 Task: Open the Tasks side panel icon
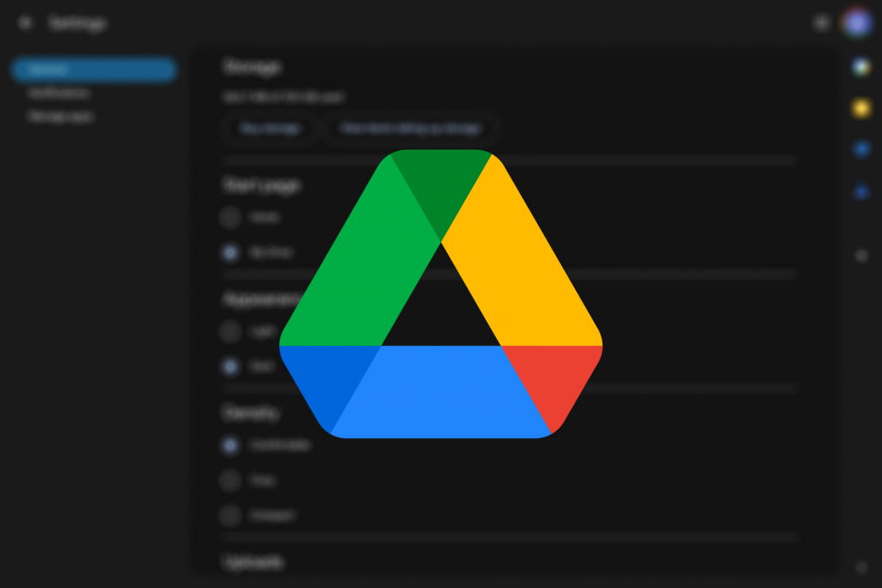click(x=861, y=149)
